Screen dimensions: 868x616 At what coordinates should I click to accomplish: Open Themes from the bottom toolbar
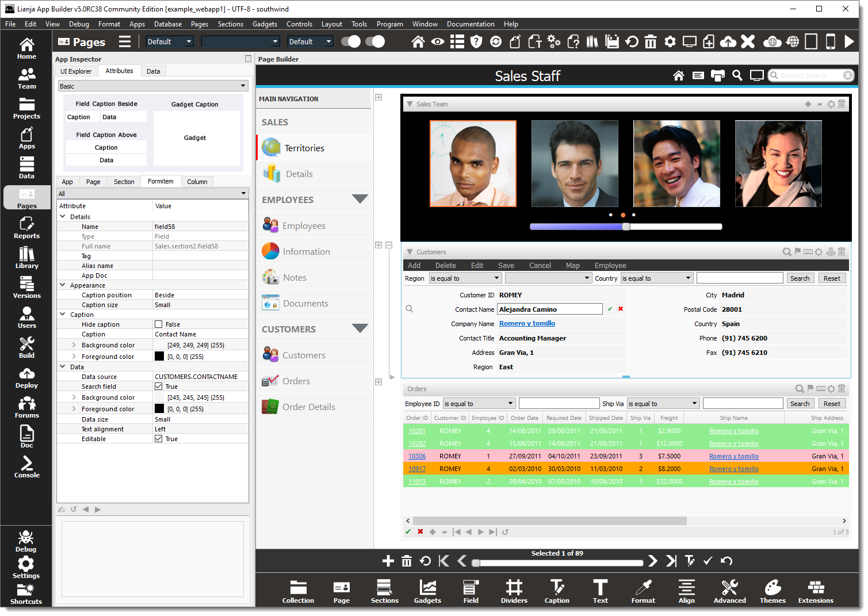click(772, 591)
